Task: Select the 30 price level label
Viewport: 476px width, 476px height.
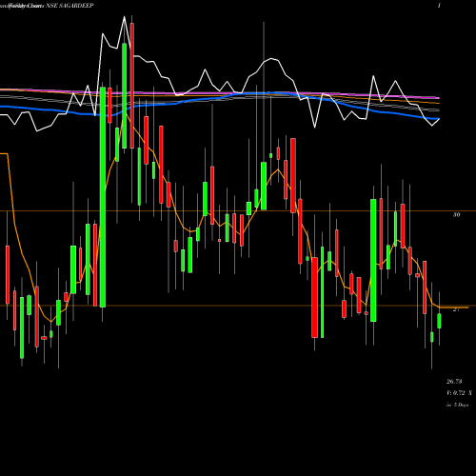Action: pyautogui.click(x=456, y=215)
